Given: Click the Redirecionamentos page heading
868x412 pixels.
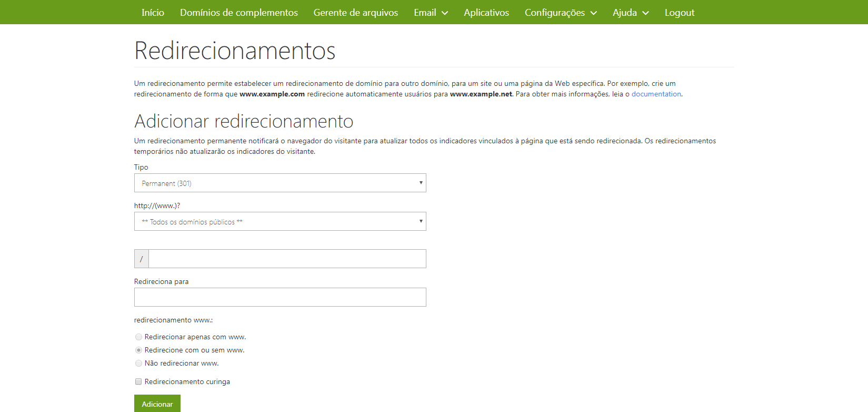Looking at the screenshot, I should [x=235, y=51].
